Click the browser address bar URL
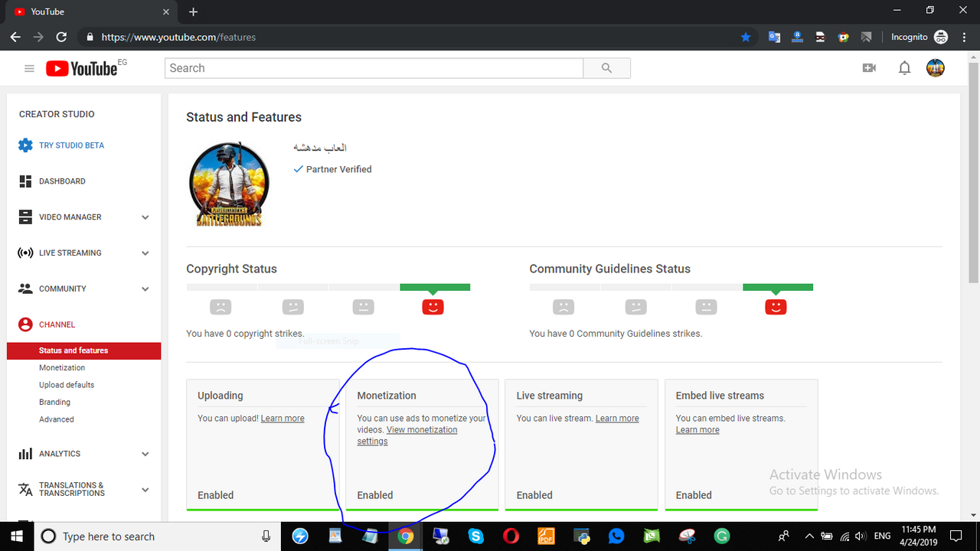 [178, 37]
